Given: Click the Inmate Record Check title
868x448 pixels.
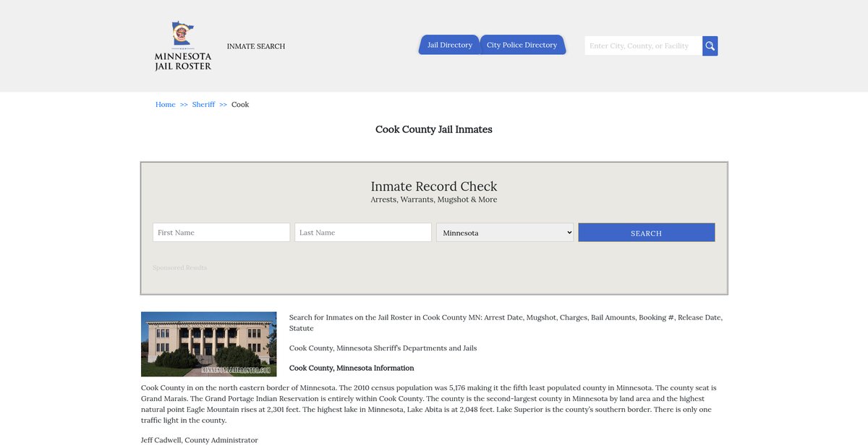Looking at the screenshot, I should [x=433, y=186].
